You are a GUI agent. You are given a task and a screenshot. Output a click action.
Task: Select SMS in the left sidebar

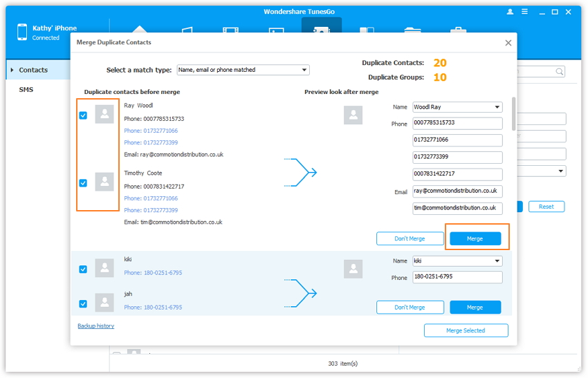[x=26, y=90]
